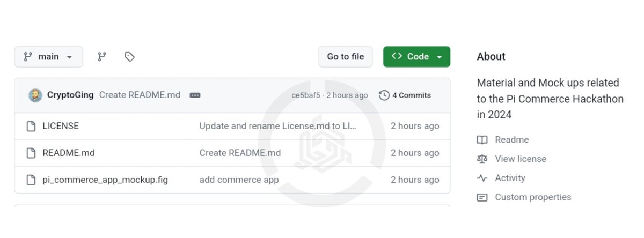
Task: Open the main branch dropdown
Action: coord(49,57)
